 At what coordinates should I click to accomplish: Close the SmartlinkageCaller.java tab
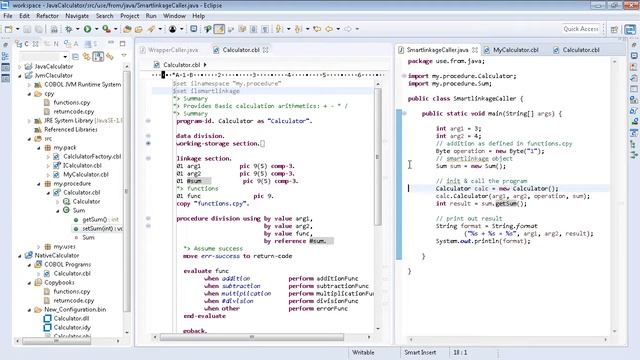pyautogui.click(x=475, y=50)
